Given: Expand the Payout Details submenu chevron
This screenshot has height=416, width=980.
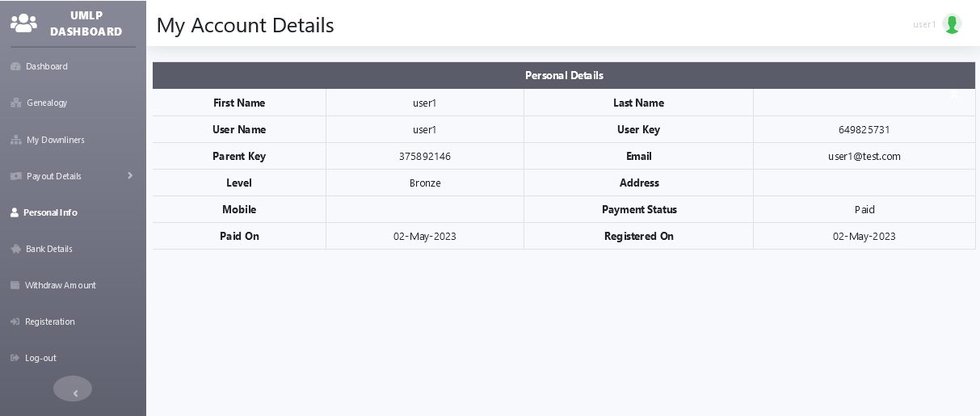Looking at the screenshot, I should tap(130, 175).
